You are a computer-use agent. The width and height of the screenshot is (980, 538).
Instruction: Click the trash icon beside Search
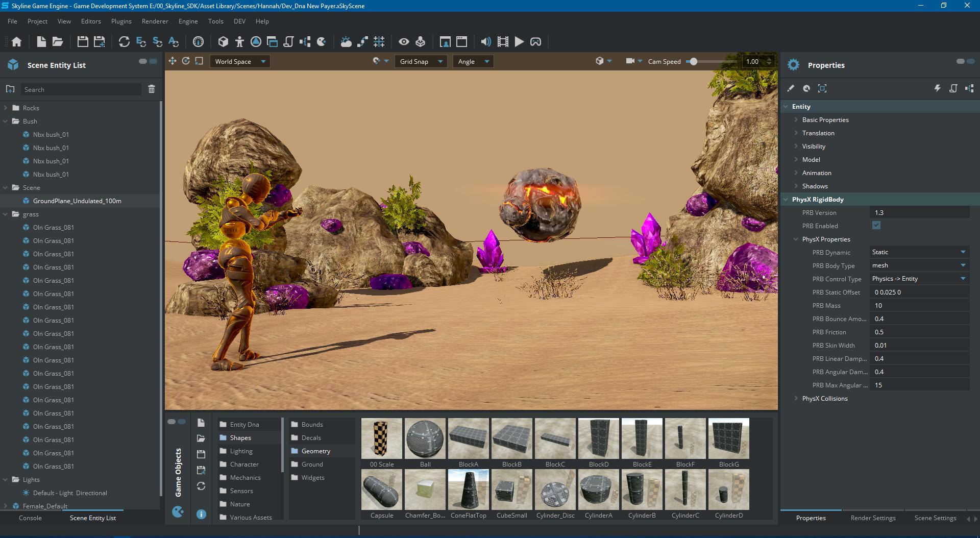pyautogui.click(x=152, y=89)
